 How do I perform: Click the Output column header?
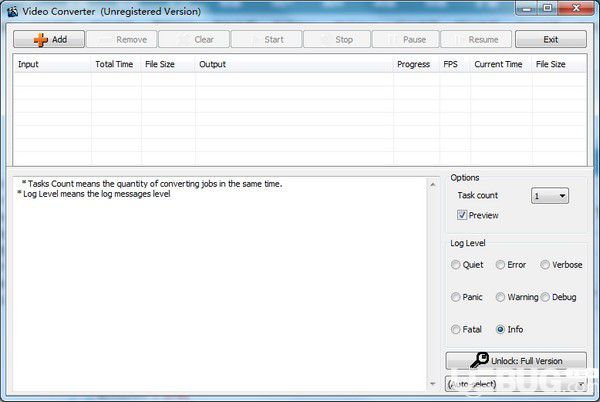pyautogui.click(x=294, y=64)
